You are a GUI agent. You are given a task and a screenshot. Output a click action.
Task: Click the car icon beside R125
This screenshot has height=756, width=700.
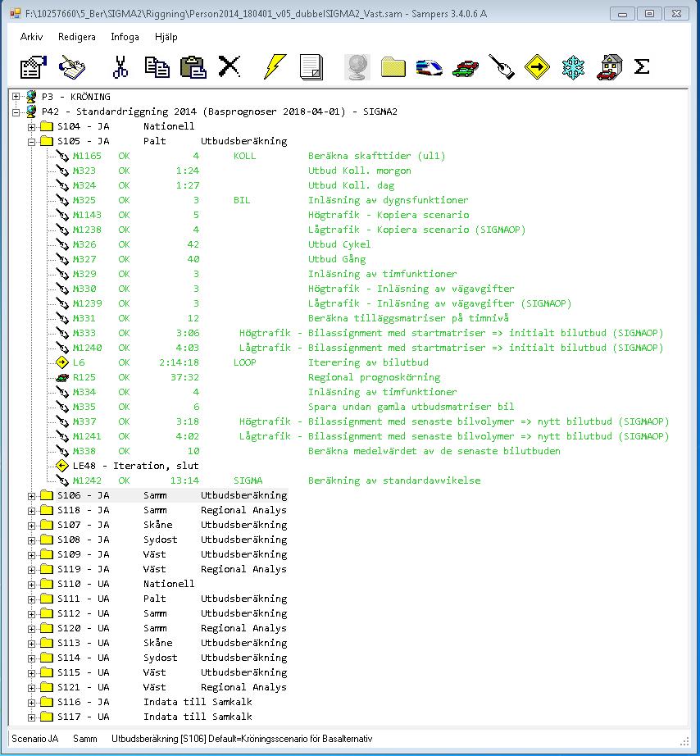point(62,377)
